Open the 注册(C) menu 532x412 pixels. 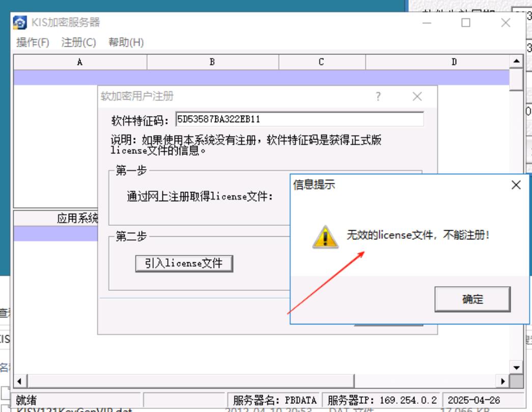pyautogui.click(x=78, y=42)
